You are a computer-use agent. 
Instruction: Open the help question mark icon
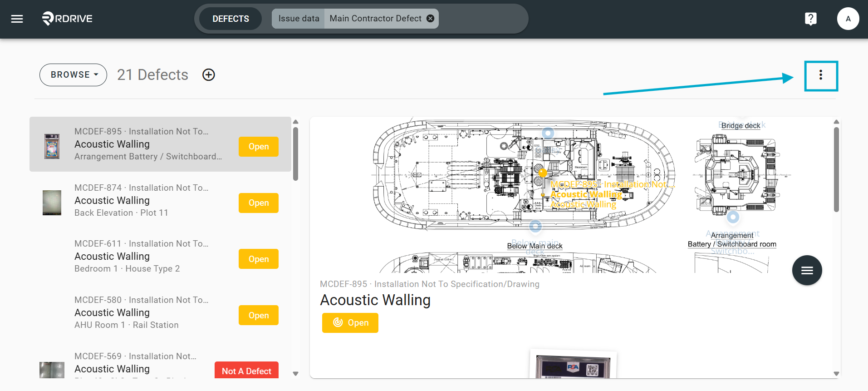pos(810,19)
